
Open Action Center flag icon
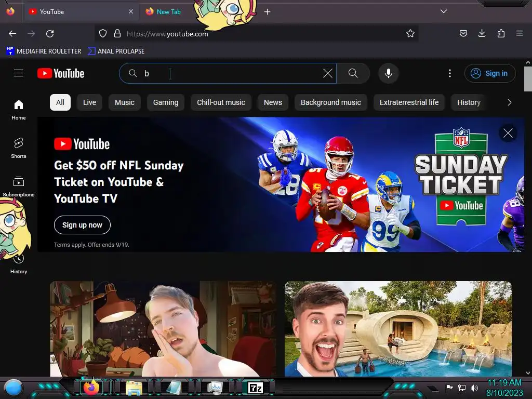449,388
